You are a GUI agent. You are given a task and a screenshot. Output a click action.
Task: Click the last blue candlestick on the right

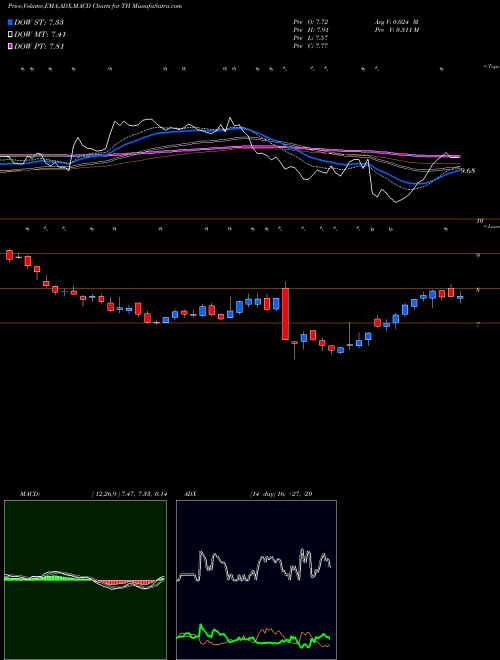click(460, 297)
